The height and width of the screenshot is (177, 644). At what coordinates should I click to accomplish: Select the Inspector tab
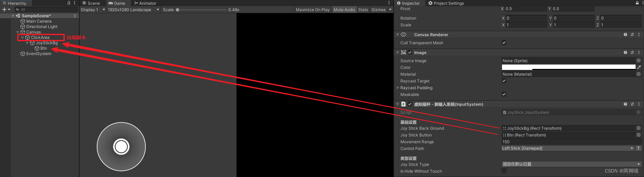click(409, 3)
